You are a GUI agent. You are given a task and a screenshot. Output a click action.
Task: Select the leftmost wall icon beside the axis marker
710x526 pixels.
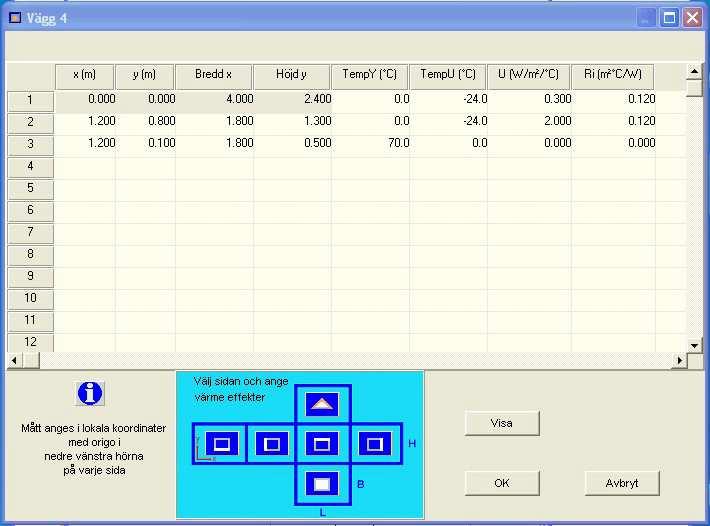(x=221, y=444)
